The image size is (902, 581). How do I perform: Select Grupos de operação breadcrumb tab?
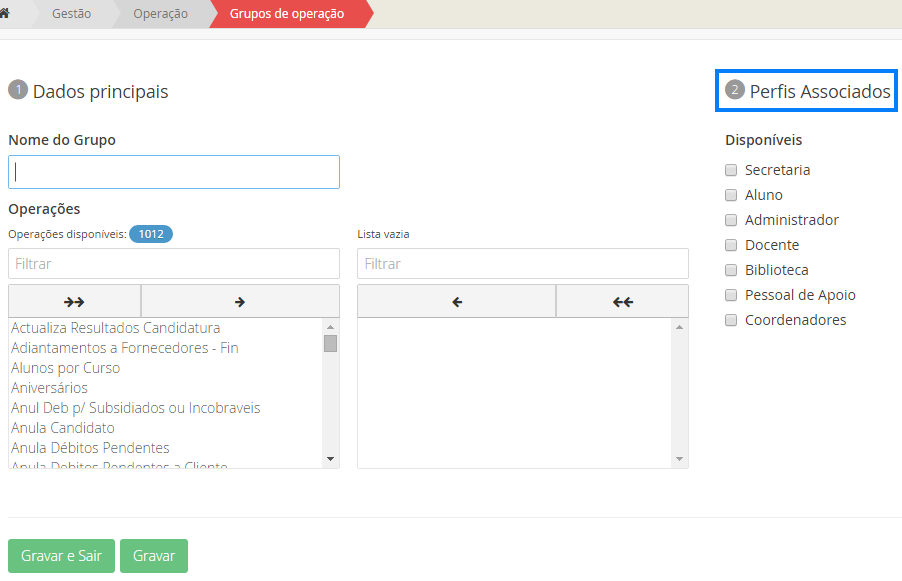pos(287,14)
